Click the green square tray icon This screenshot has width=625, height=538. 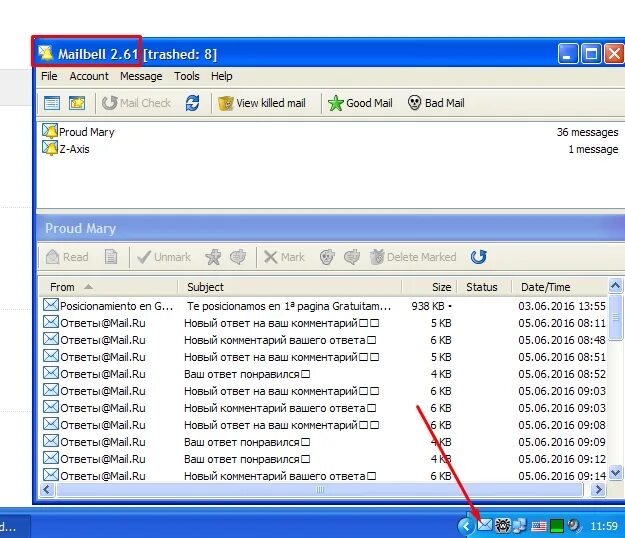click(x=556, y=526)
